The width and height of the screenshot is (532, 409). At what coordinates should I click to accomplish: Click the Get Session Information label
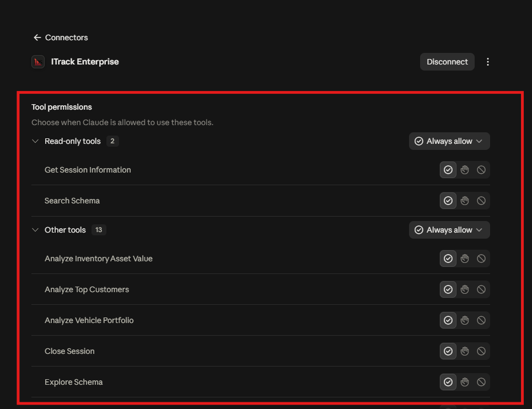pyautogui.click(x=88, y=170)
